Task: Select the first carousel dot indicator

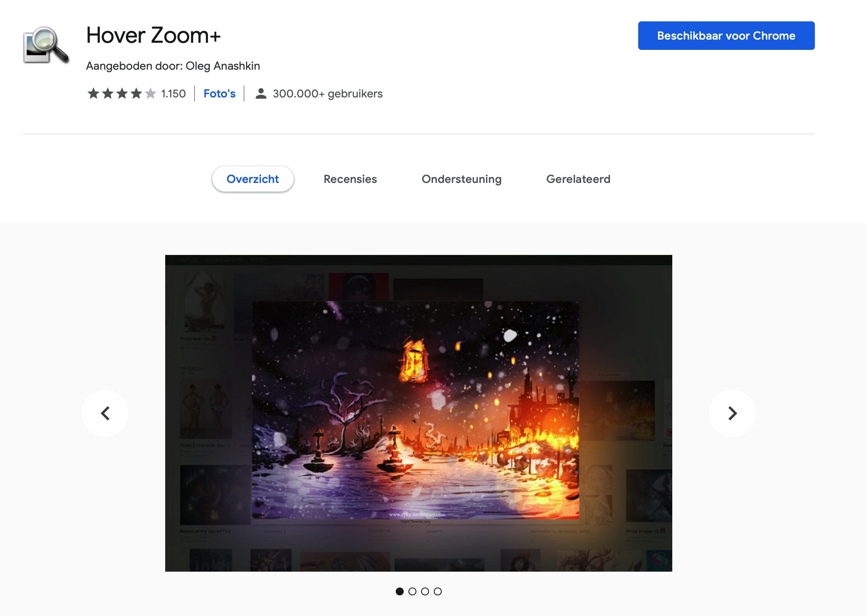Action: pyautogui.click(x=400, y=591)
